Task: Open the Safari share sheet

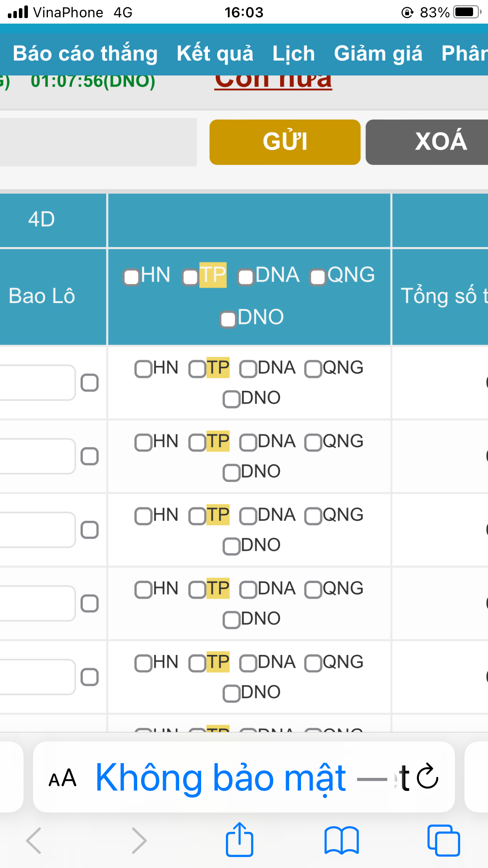Action: 239,839
